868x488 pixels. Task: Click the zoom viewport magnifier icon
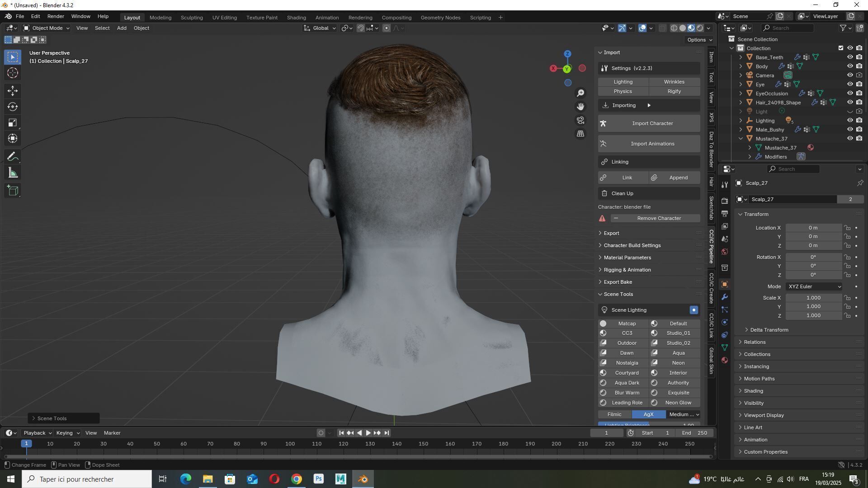580,93
